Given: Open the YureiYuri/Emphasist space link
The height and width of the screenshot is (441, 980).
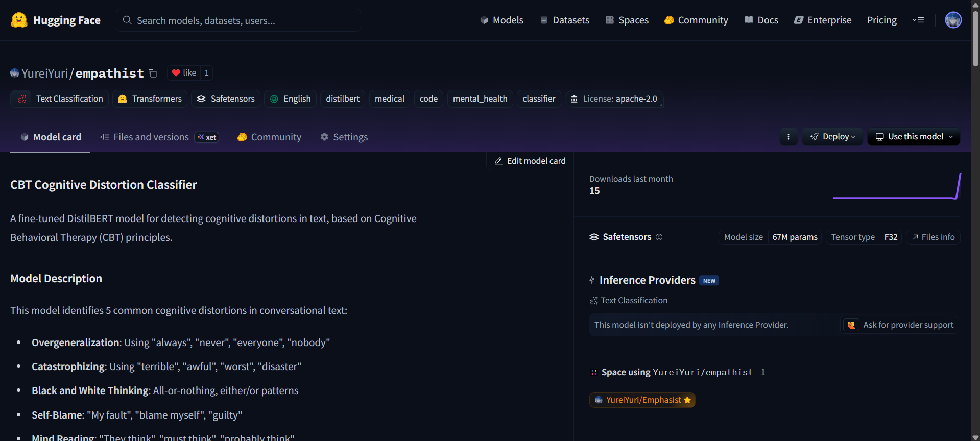Looking at the screenshot, I should point(642,400).
